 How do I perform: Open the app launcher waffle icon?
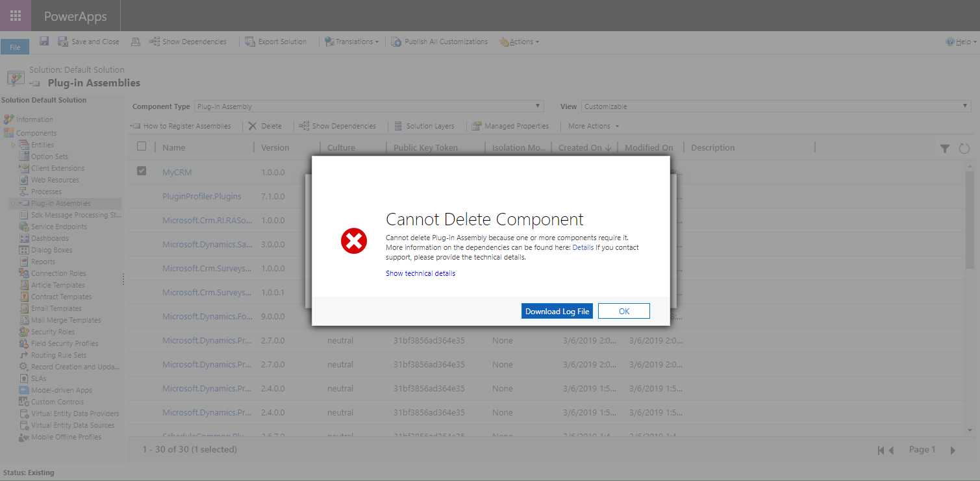[x=16, y=16]
